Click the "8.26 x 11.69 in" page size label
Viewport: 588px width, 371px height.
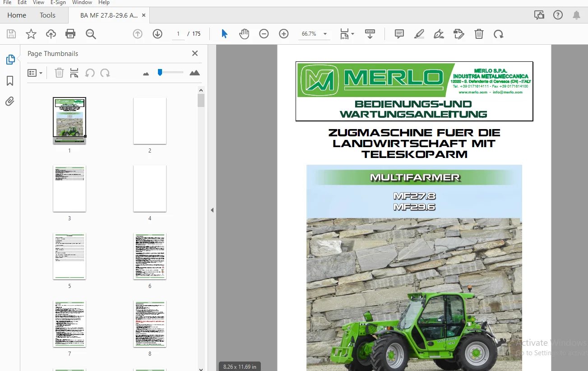click(x=240, y=366)
